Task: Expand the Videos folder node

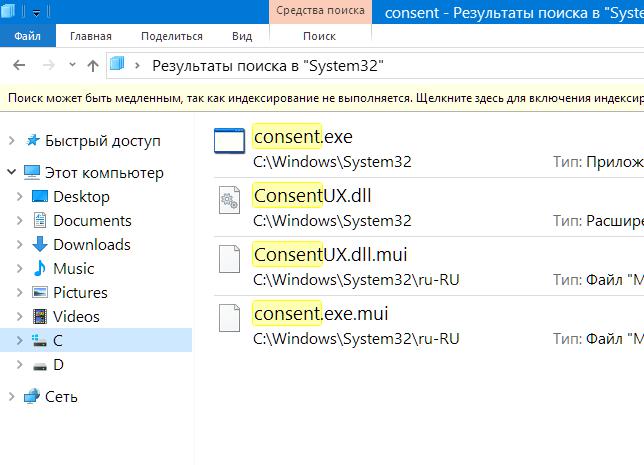Action: pos(19,316)
